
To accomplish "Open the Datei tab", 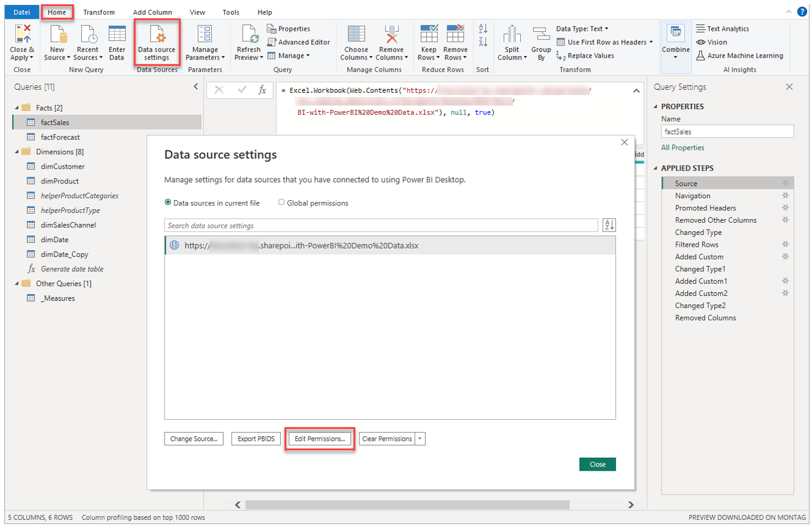I will 22,12.
